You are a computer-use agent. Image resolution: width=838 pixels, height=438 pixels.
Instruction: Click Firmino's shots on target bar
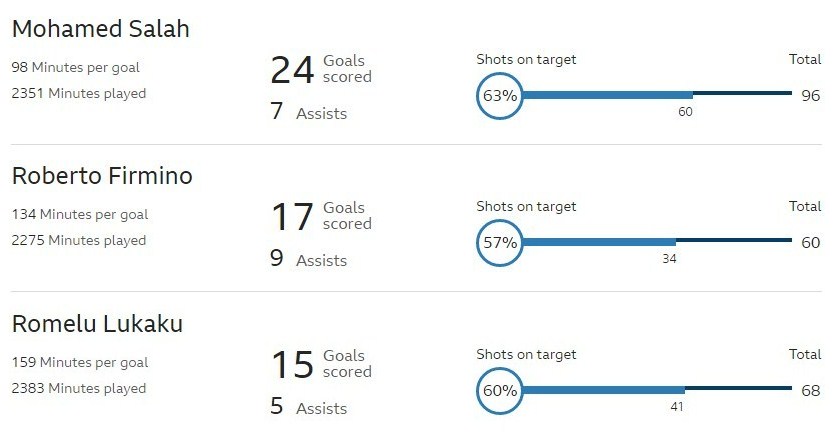point(598,243)
